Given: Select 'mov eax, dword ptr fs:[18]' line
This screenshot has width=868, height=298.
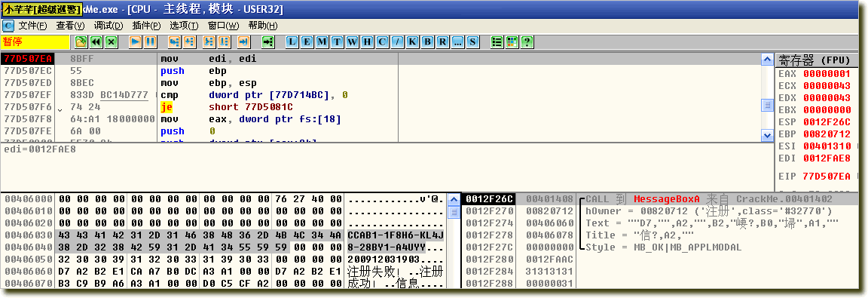Looking at the screenshot, I should [251, 119].
